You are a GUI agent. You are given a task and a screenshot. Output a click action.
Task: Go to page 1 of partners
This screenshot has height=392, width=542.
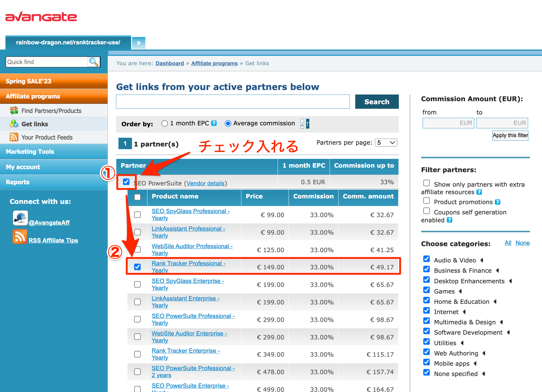click(125, 144)
